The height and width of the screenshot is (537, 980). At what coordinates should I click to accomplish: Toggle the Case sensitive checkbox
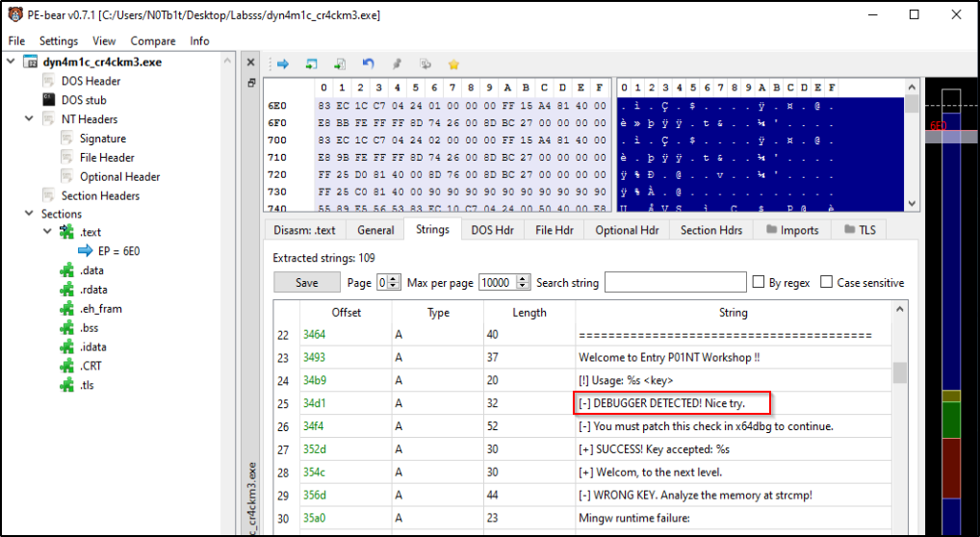[x=826, y=283]
